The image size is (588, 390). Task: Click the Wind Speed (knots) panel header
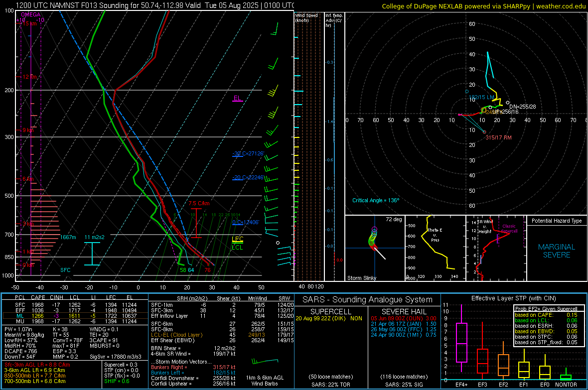306,17
